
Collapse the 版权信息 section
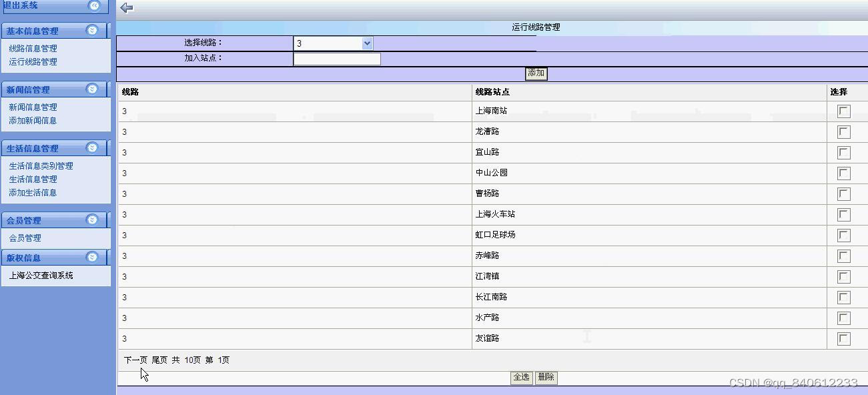click(92, 257)
